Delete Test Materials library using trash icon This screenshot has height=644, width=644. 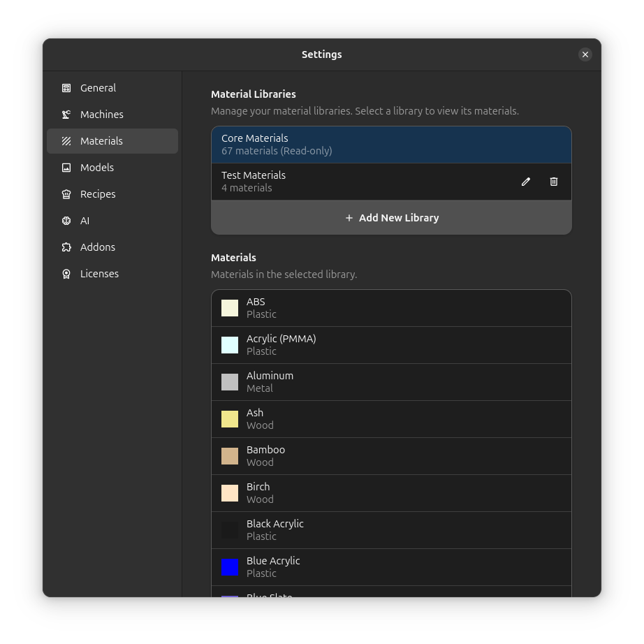click(554, 182)
